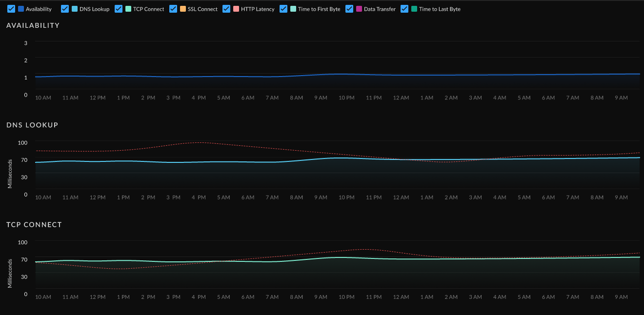Click the Time to Last Byte label
644x315 pixels.
point(440,9)
